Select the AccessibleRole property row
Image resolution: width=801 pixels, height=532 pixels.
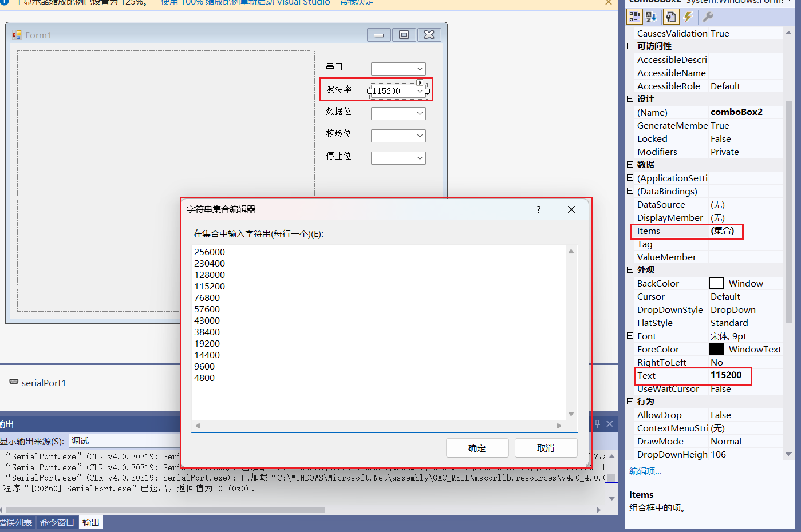pos(709,86)
